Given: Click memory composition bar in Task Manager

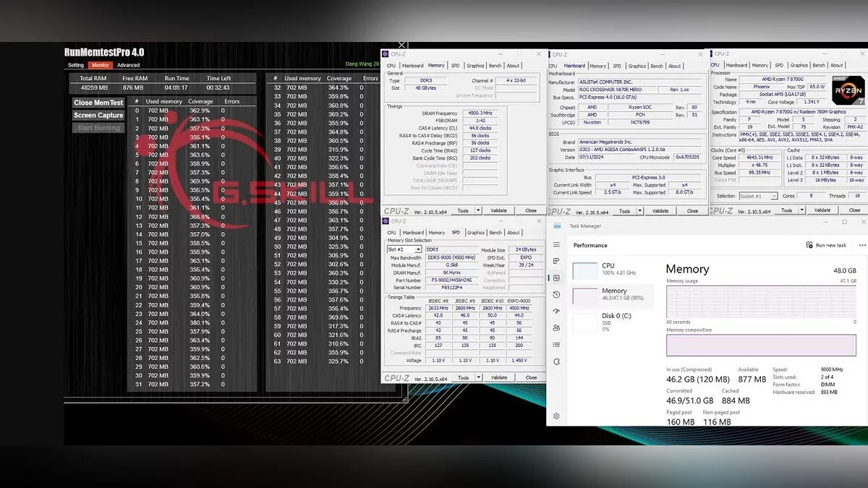Looking at the screenshot, I should tap(761, 345).
